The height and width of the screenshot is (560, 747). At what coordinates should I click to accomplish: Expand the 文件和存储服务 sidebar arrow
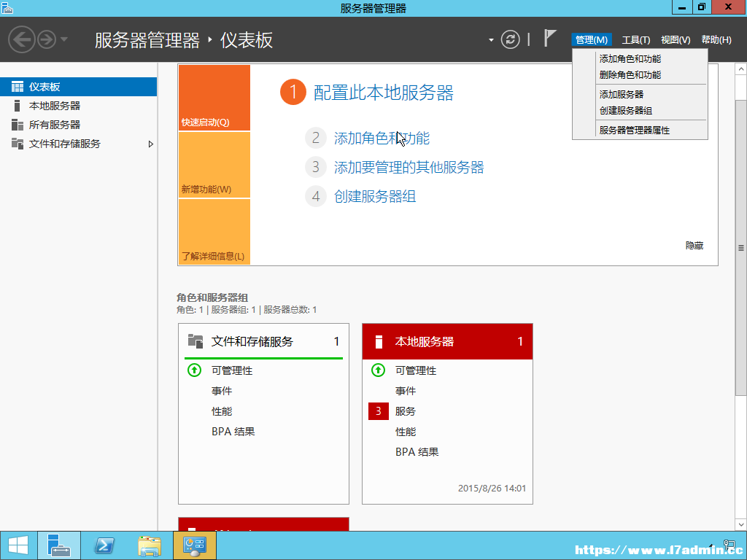click(x=150, y=144)
